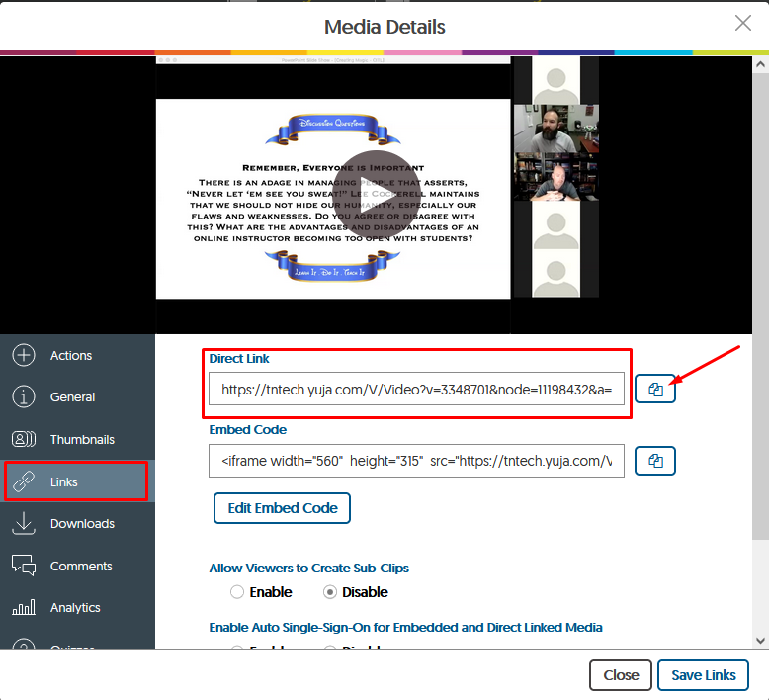The width and height of the screenshot is (769, 700).
Task: Click the Actions plus icon in sidebar
Action: click(x=24, y=356)
